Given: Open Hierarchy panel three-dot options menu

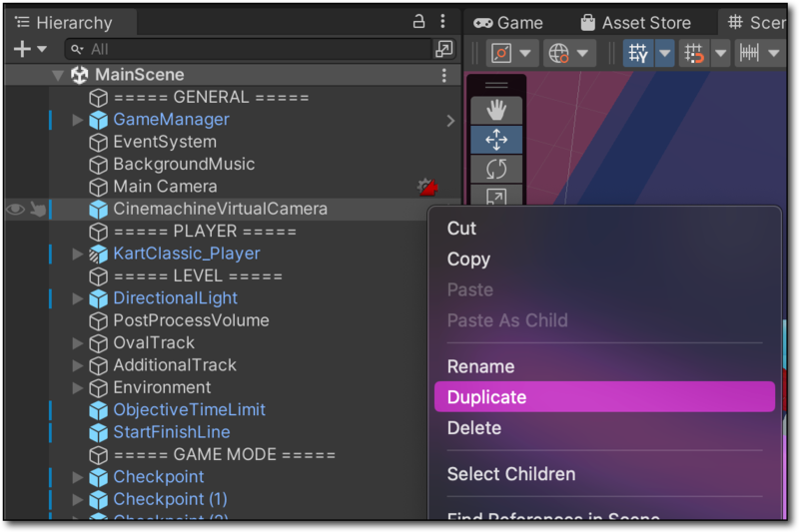Looking at the screenshot, I should pyautogui.click(x=444, y=21).
